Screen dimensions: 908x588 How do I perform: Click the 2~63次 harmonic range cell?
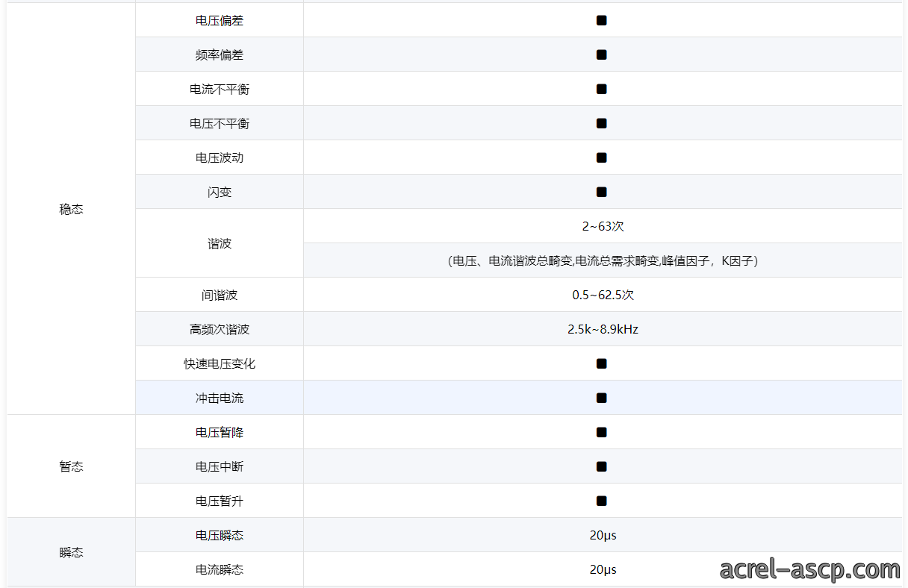coord(603,226)
